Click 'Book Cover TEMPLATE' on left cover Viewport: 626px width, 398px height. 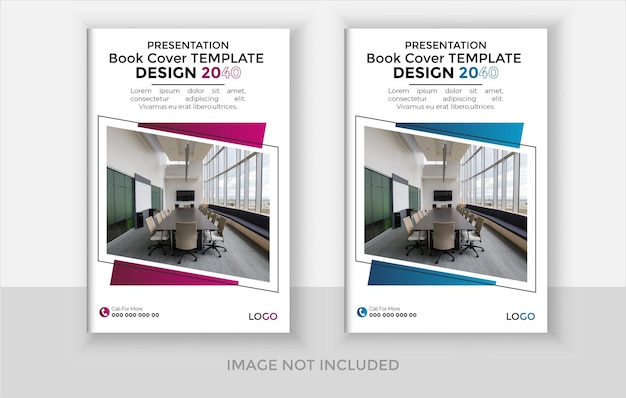(x=186, y=58)
